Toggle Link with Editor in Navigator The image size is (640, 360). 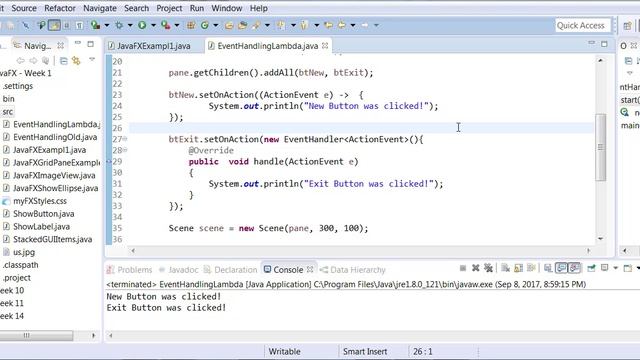[76, 61]
